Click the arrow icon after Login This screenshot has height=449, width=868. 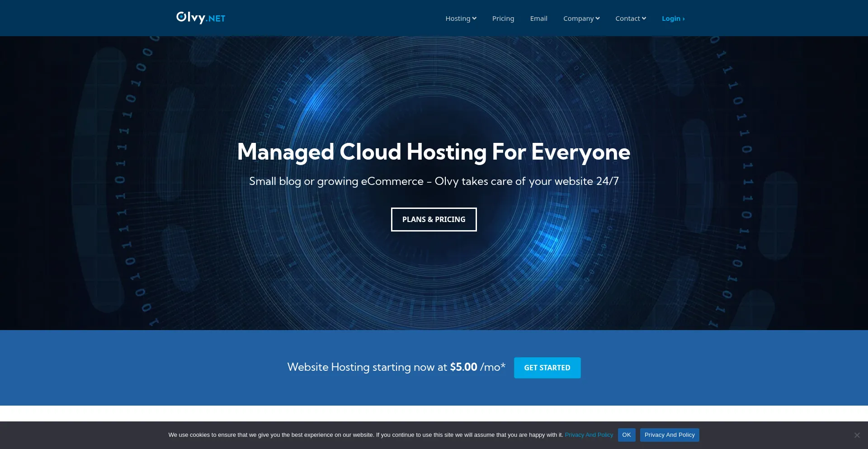[x=683, y=19]
